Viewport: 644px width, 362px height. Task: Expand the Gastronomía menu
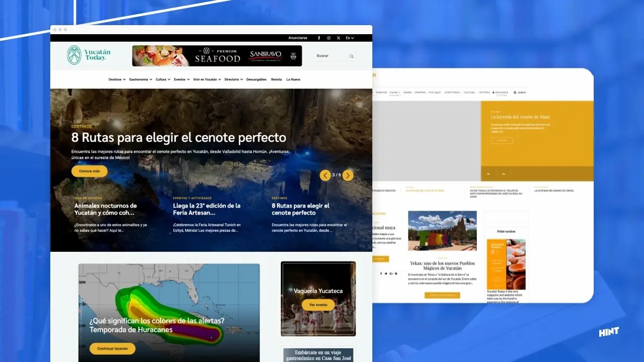coord(140,79)
